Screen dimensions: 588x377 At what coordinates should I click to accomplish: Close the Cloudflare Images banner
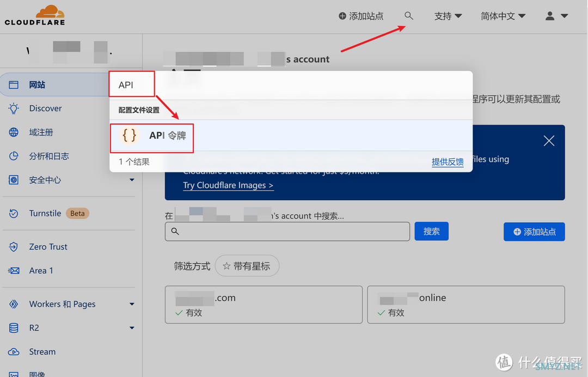pos(549,141)
